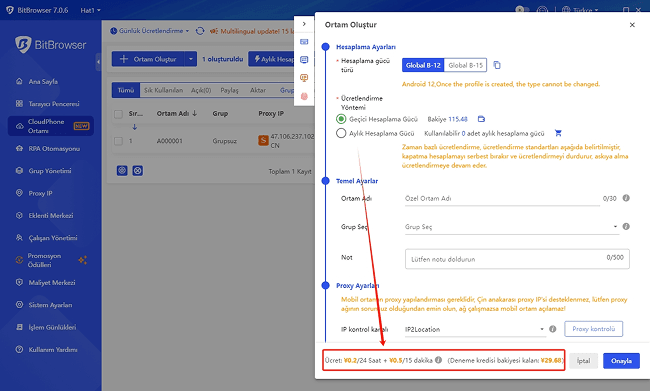Click the blue message panel icon
Image resolution: width=650 pixels, height=391 pixels.
304,60
